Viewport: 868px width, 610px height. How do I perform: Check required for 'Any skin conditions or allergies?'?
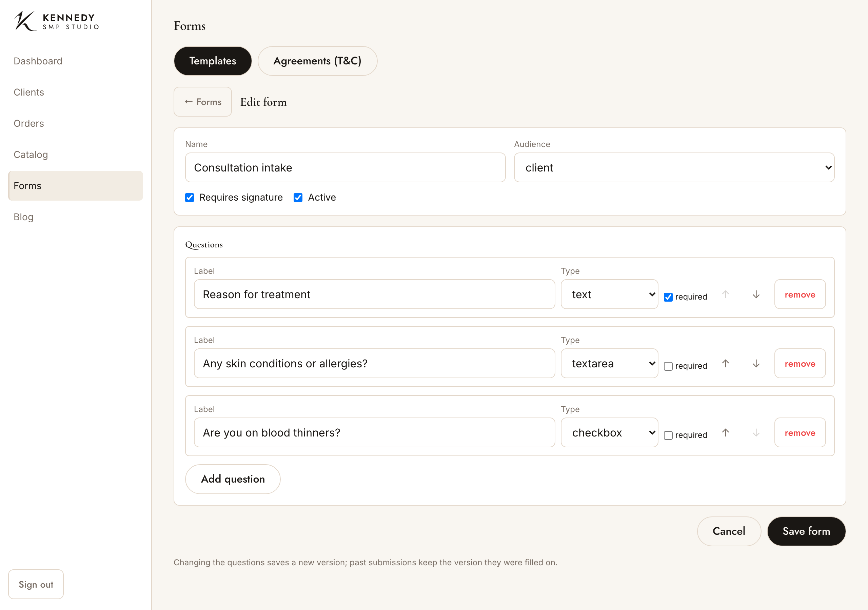[668, 366]
